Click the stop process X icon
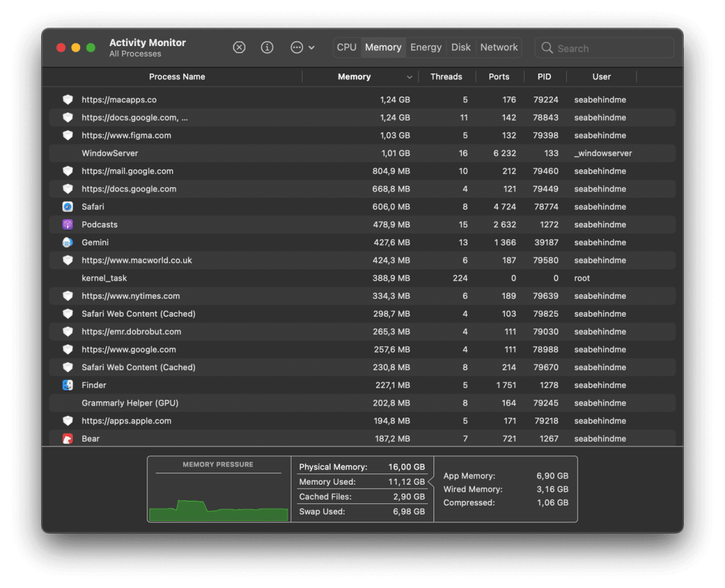 click(239, 47)
